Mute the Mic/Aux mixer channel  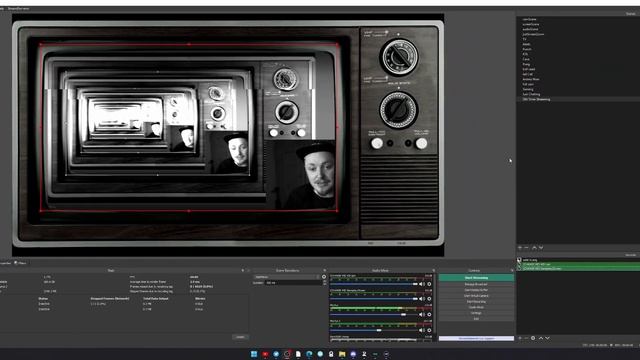click(x=422, y=314)
